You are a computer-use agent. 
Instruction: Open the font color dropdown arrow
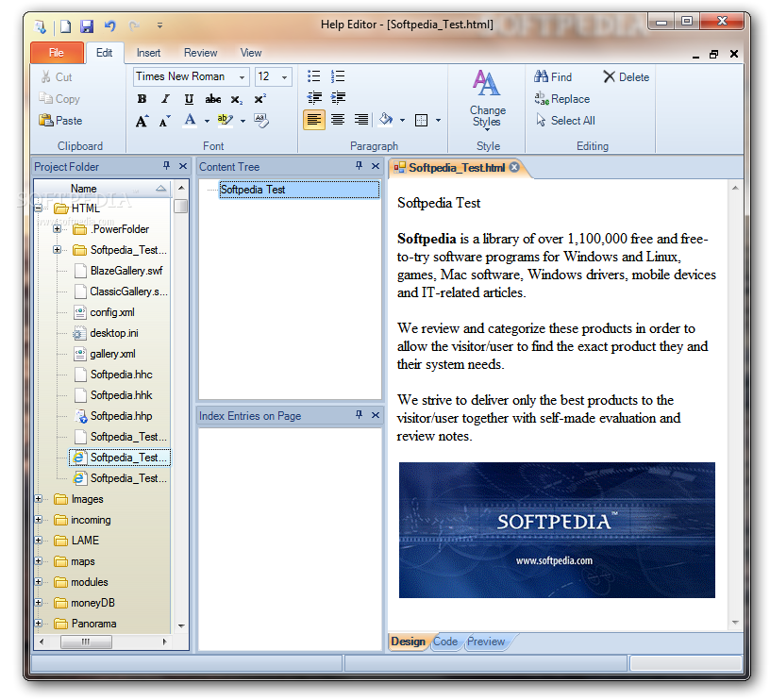[x=207, y=121]
